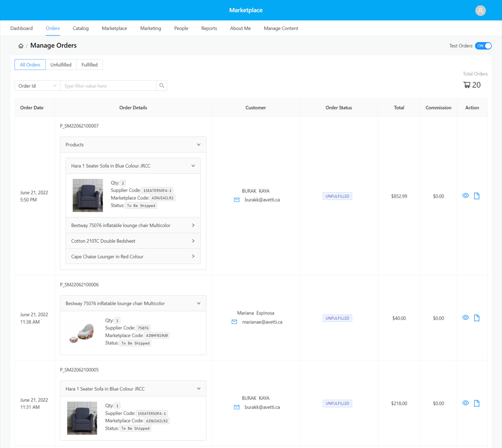The image size is (502, 448).
Task: Go to the Catalog menu
Action: (x=81, y=28)
